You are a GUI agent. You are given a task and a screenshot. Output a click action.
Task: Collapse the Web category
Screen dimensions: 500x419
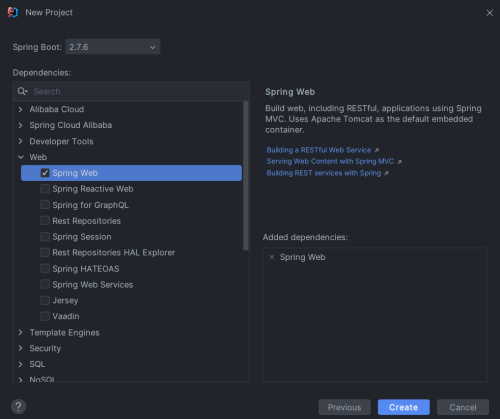coord(21,157)
